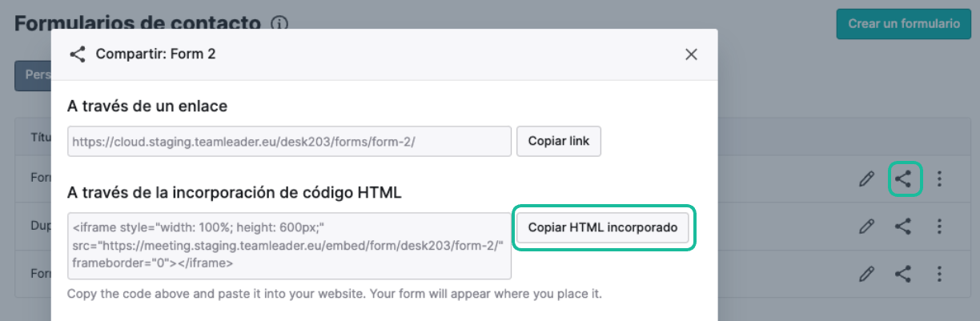
Task: Open the three-dot menu of first row
Action: click(x=940, y=179)
